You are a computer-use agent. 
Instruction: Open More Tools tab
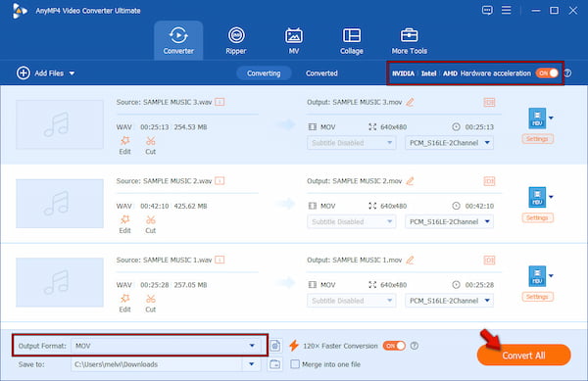tap(409, 40)
